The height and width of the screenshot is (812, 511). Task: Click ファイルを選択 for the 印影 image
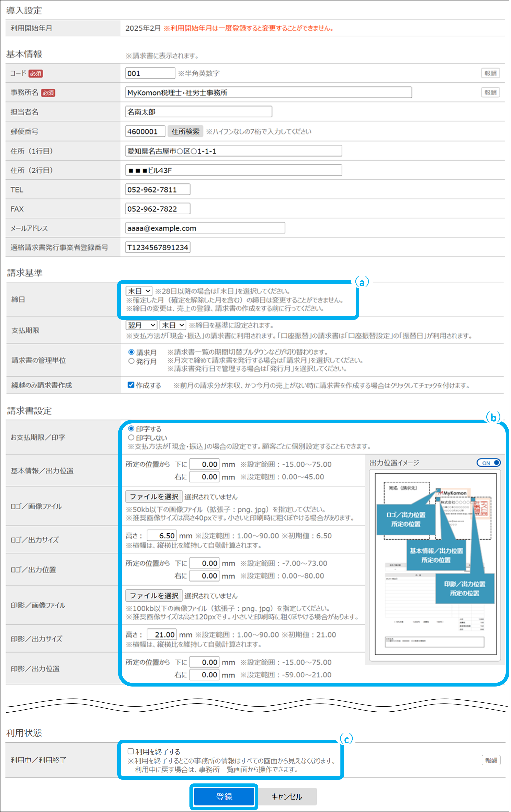154,596
